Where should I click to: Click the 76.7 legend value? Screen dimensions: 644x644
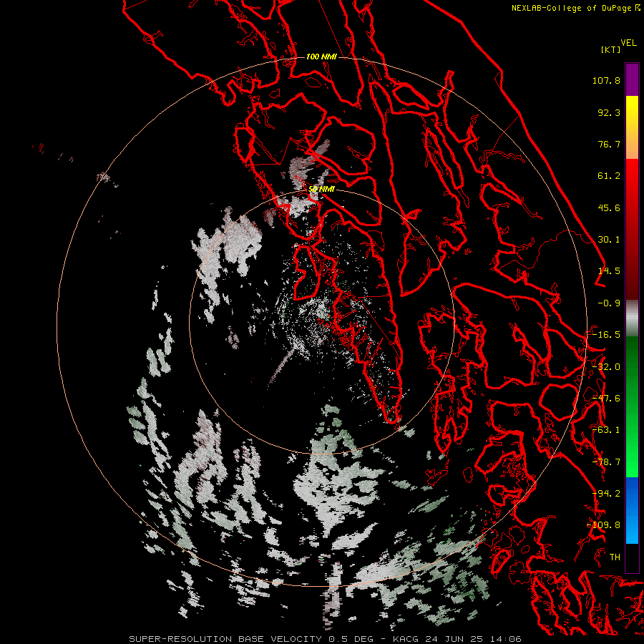tap(609, 144)
